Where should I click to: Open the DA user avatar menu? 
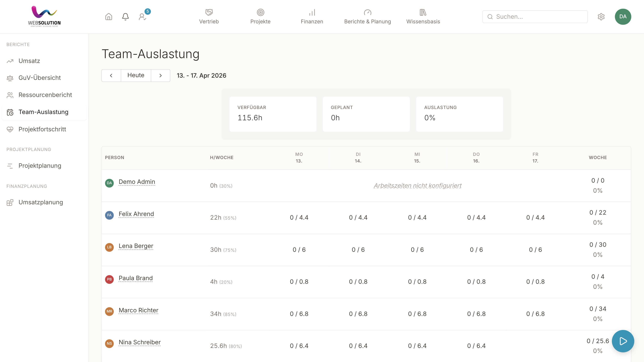tap(623, 17)
